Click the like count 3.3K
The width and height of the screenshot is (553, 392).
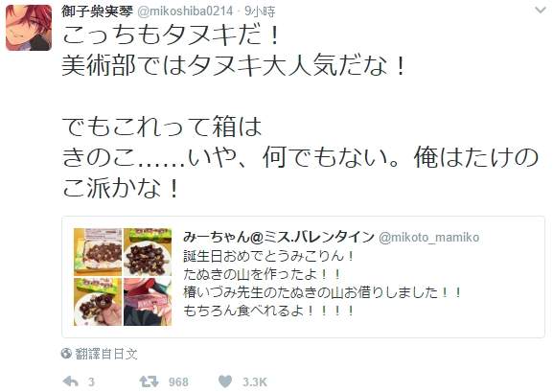pos(255,381)
